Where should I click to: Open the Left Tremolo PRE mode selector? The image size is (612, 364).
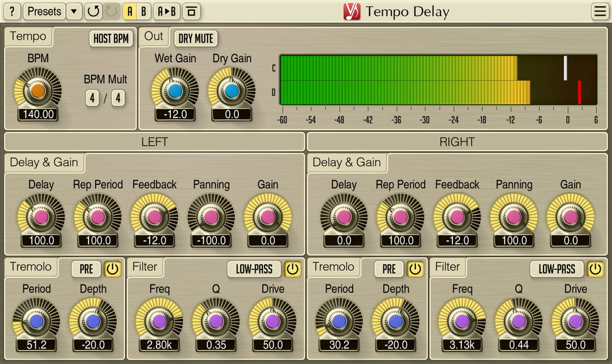86,269
